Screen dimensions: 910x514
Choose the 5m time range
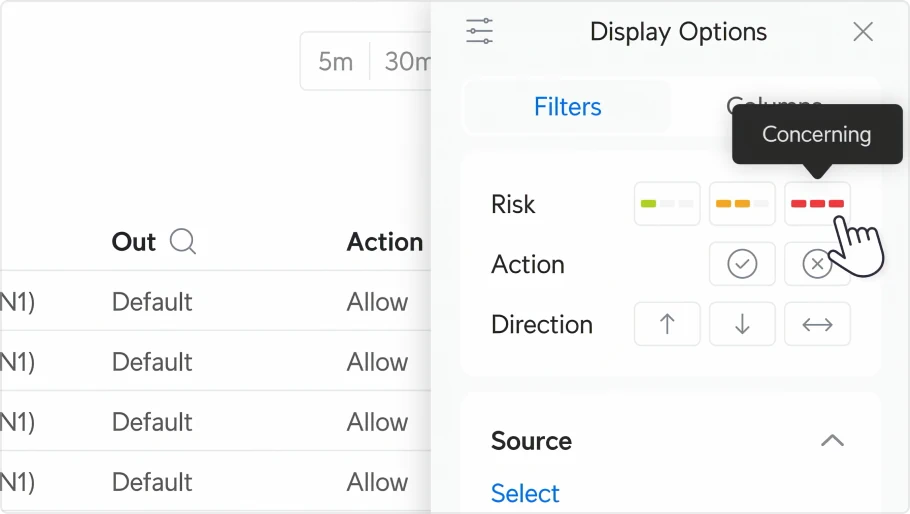(x=335, y=62)
